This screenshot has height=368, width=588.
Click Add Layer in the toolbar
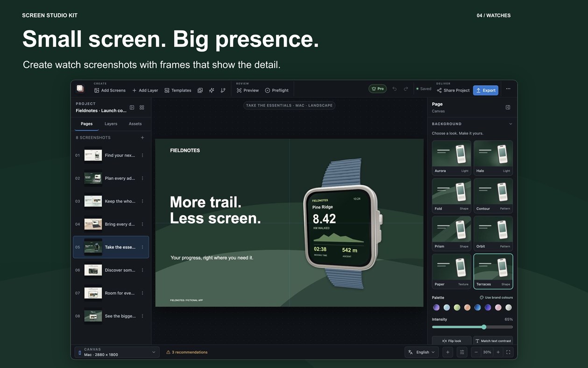(145, 90)
